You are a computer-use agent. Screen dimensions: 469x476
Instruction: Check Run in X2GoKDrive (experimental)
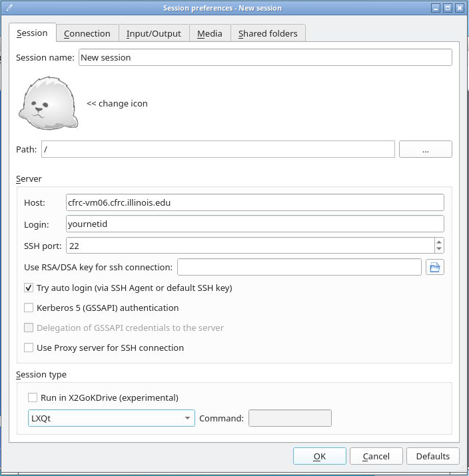tap(33, 397)
